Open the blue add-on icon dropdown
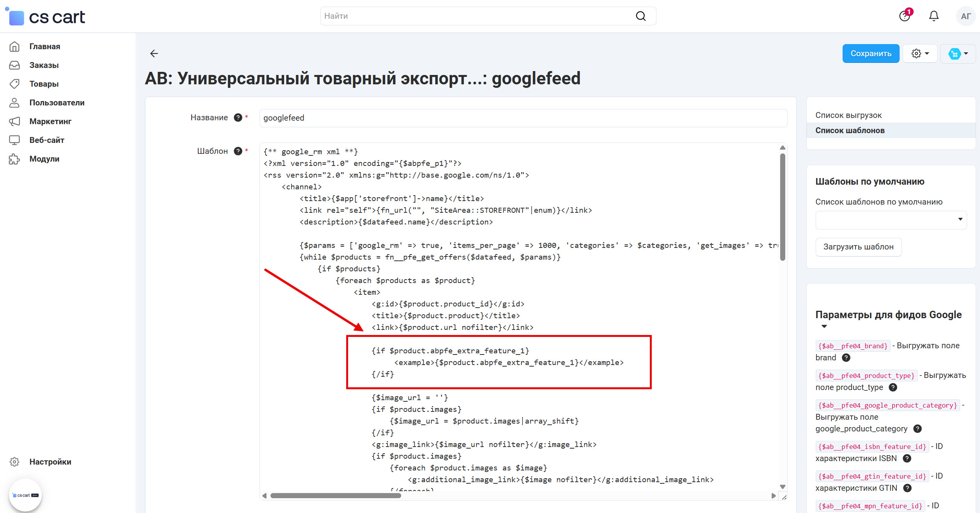980x513 pixels. pos(958,53)
